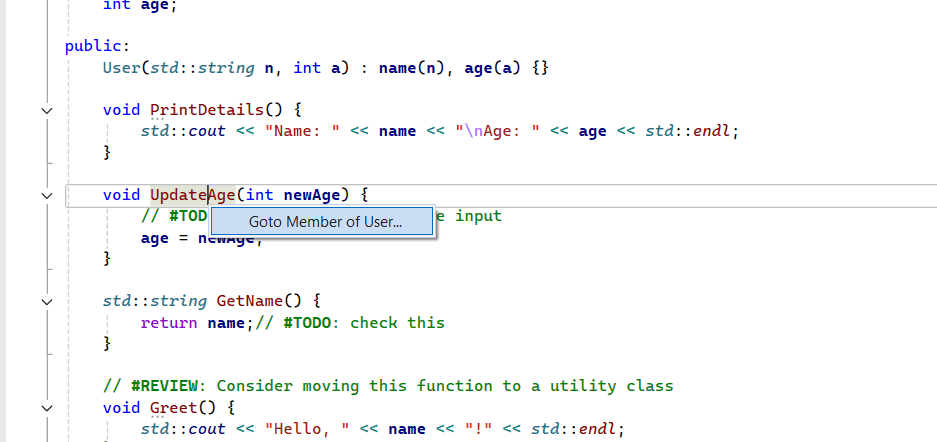Image resolution: width=937 pixels, height=442 pixels.
Task: Click the UpdateAge function name
Action: click(x=193, y=195)
